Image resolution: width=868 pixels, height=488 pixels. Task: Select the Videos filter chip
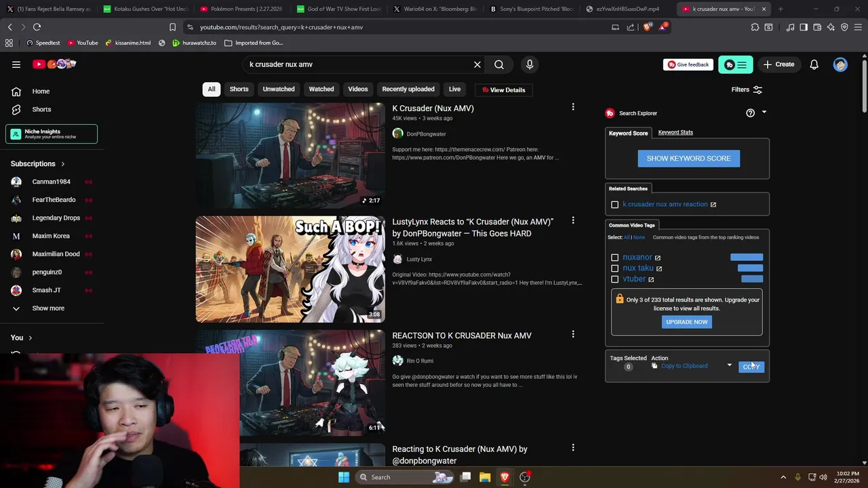click(358, 89)
